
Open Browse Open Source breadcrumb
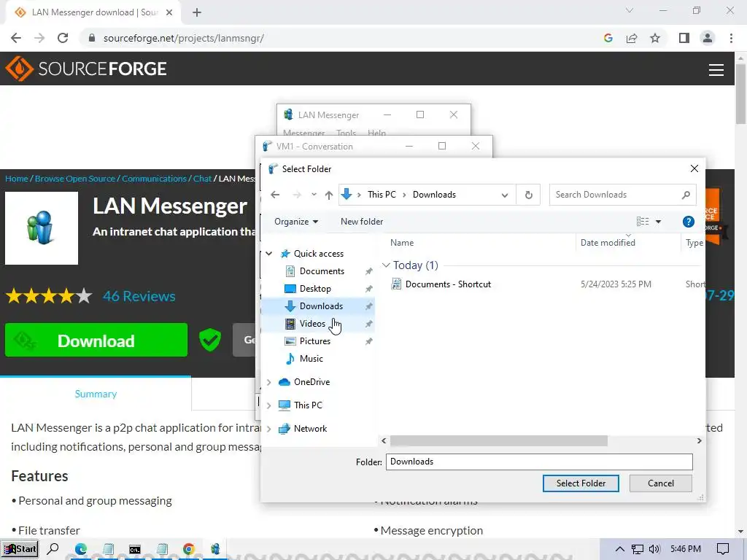coord(75,179)
